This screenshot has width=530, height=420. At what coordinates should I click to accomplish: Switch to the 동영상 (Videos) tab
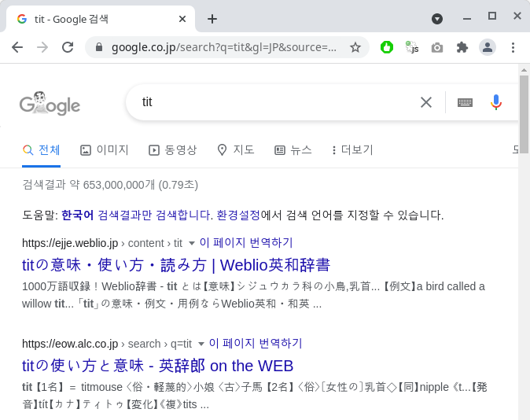tap(173, 149)
